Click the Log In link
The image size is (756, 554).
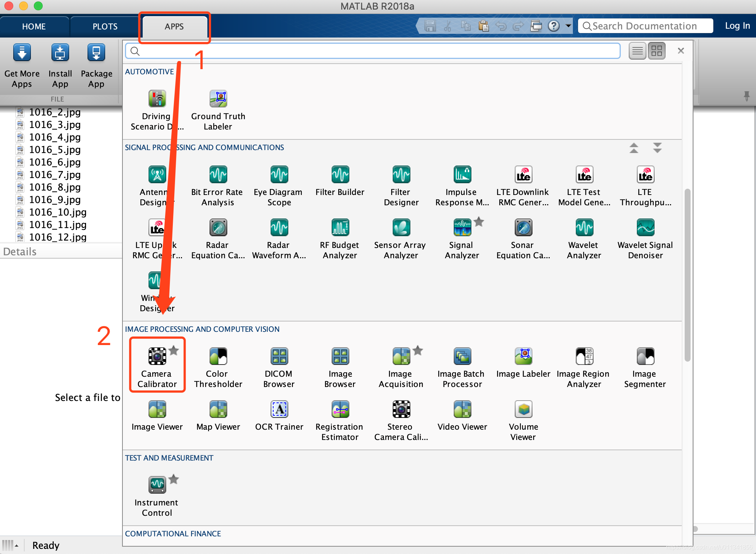[737, 26]
